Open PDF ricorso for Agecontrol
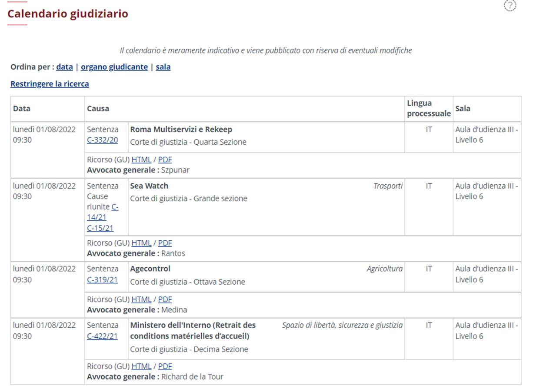Screen dimensions: 533x392 coord(165,299)
